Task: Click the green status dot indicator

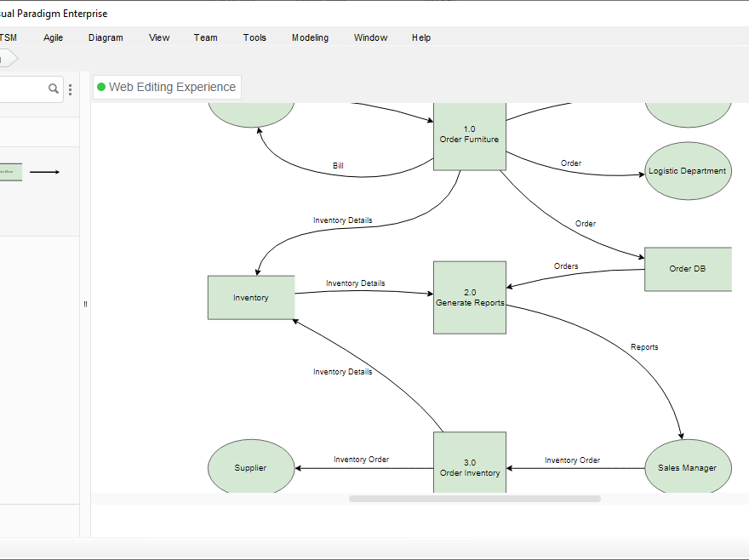Action: (x=100, y=86)
